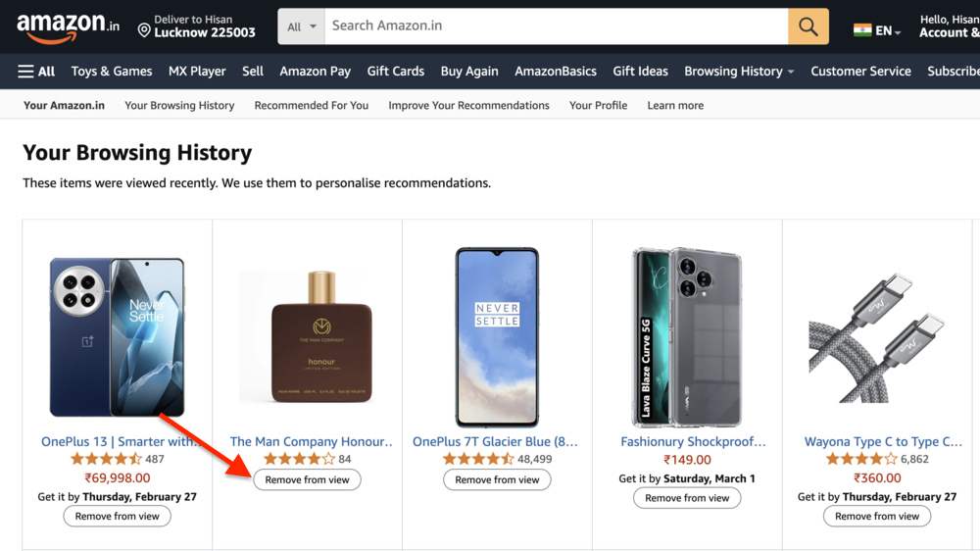
Task: Open the Fashionury Shockproof product link
Action: point(693,442)
